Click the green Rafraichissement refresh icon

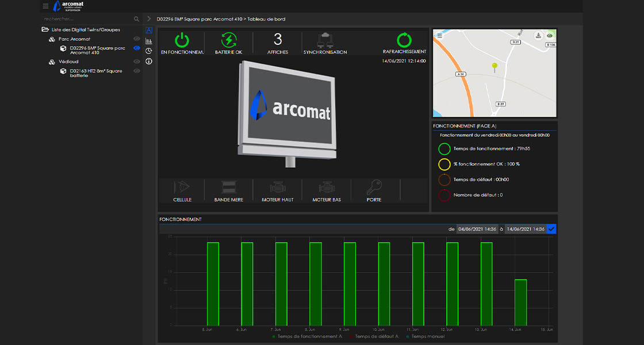pyautogui.click(x=404, y=40)
